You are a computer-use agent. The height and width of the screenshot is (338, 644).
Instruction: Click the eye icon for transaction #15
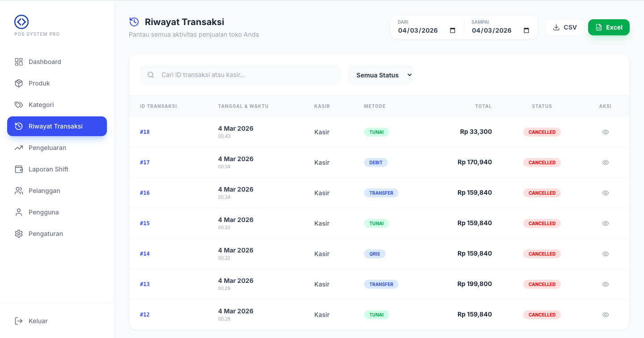(x=605, y=223)
